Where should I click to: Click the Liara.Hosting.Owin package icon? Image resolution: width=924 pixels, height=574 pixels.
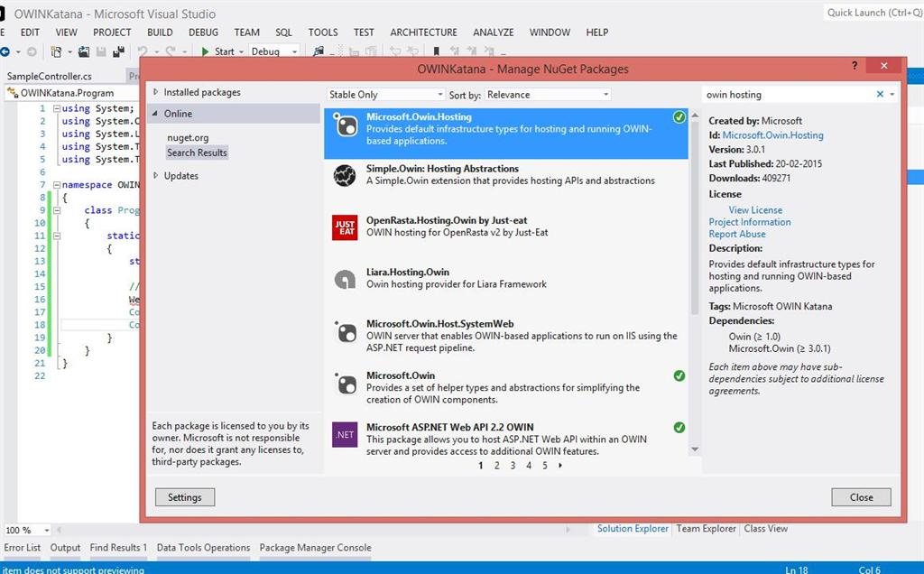345,280
